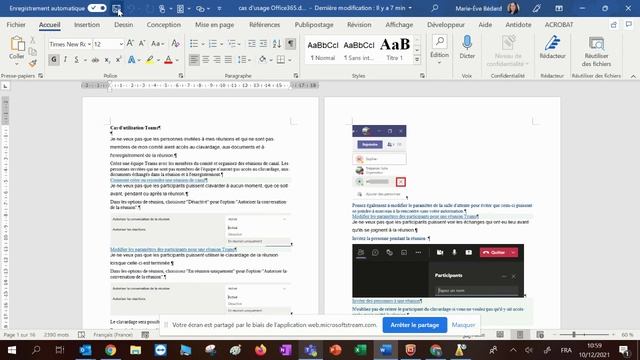Open the Antidote tab
Screen dimensions: 640x360
point(518,25)
